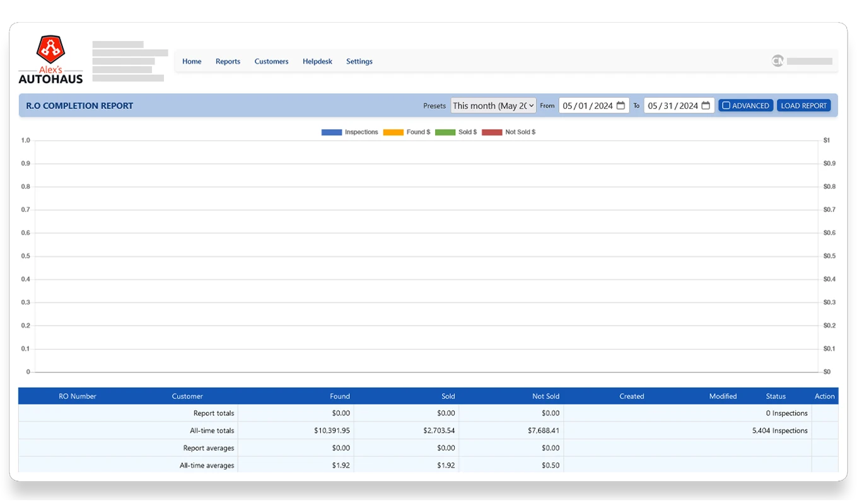Click the user avatar icon at top right
The height and width of the screenshot is (504, 857).
point(778,61)
